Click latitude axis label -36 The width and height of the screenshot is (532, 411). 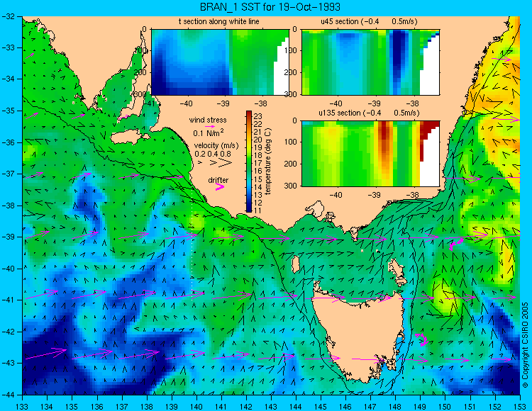(x=9, y=142)
